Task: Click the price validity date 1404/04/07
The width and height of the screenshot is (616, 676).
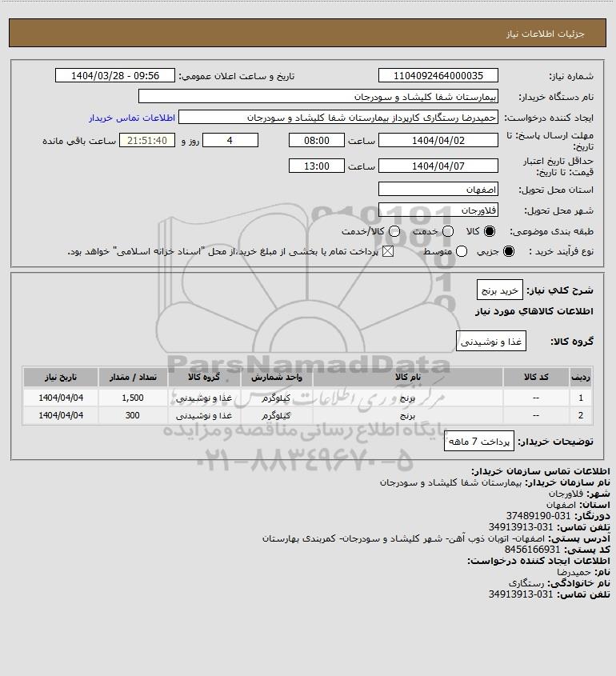Action: pyautogui.click(x=438, y=166)
